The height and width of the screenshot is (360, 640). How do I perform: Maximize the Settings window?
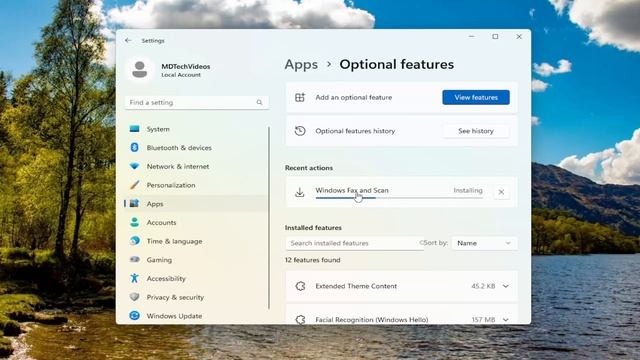click(495, 37)
